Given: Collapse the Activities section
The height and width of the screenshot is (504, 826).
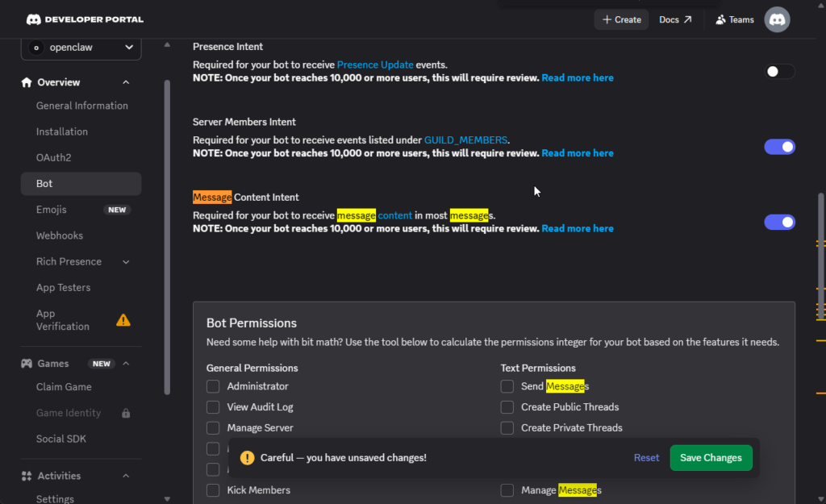Looking at the screenshot, I should click(x=126, y=476).
